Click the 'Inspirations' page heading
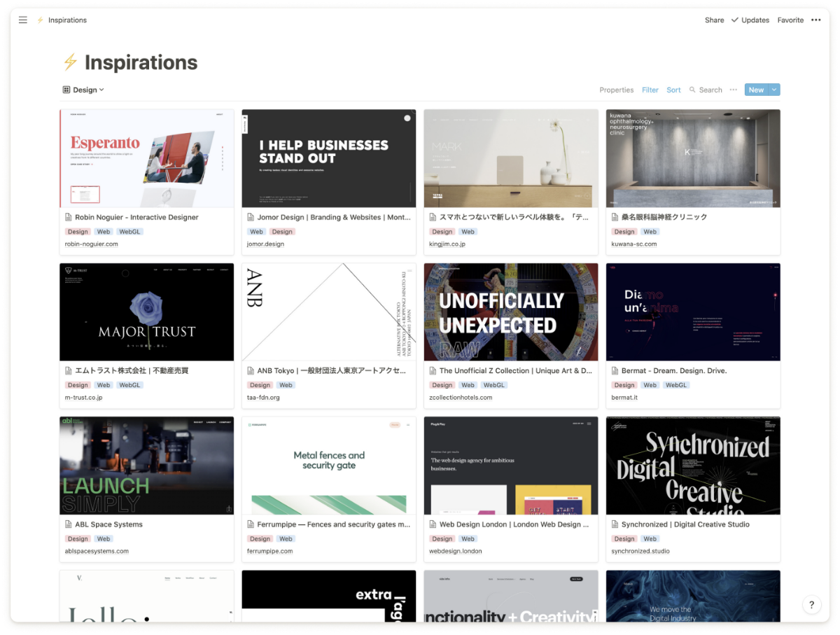The height and width of the screenshot is (635, 840). pyautogui.click(x=141, y=62)
